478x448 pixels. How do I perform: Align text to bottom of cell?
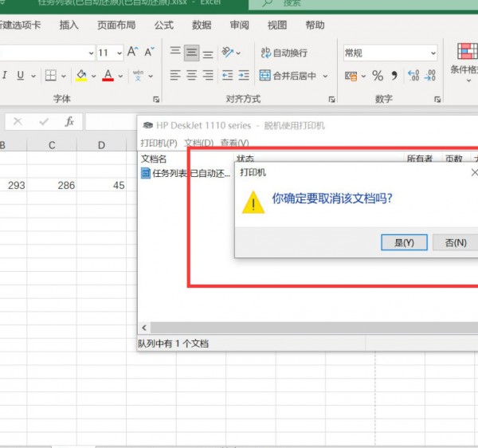pyautogui.click(x=208, y=54)
